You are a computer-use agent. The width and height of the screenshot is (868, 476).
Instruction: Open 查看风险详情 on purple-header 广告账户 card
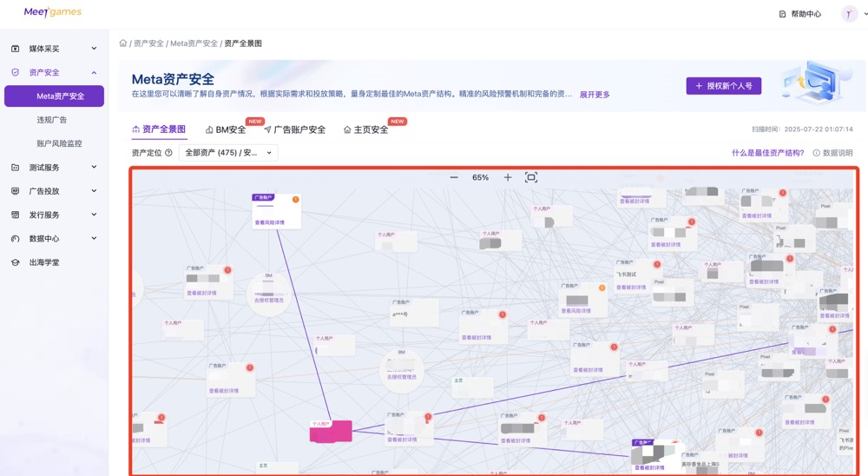pos(270,222)
